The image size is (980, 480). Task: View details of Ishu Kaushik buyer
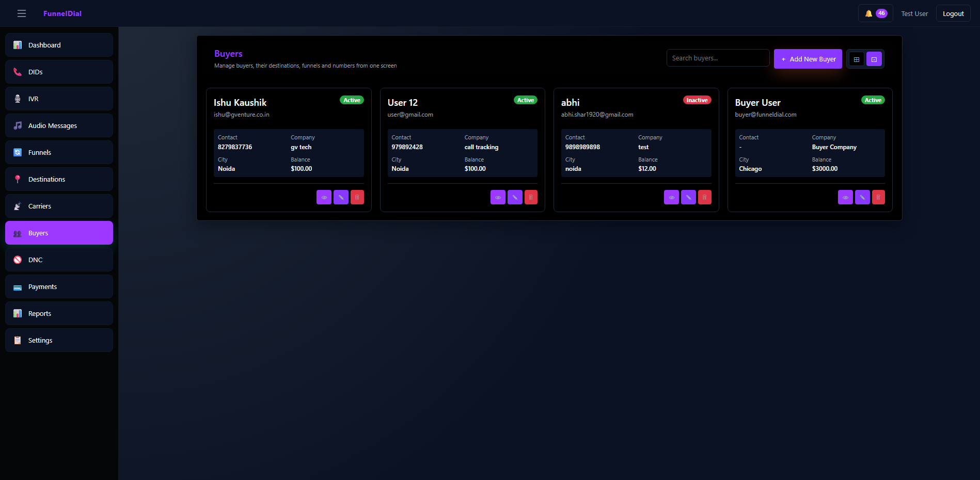tap(324, 197)
